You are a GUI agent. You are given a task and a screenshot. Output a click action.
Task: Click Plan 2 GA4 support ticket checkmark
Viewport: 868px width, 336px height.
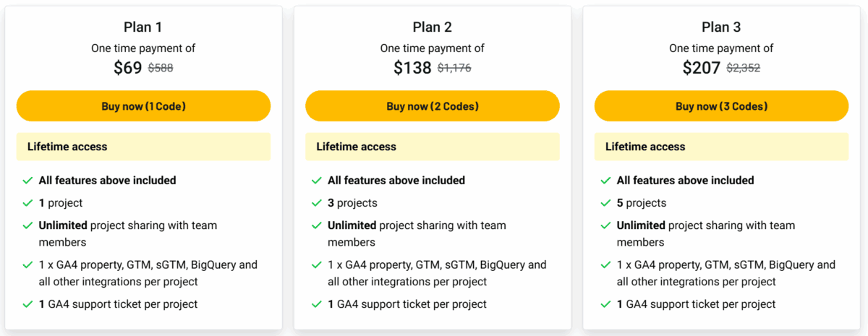[317, 304]
